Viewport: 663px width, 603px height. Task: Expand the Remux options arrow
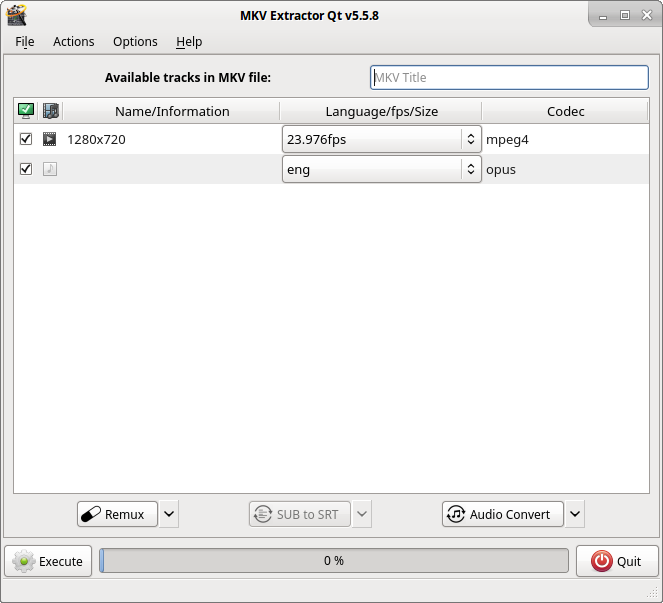point(169,514)
